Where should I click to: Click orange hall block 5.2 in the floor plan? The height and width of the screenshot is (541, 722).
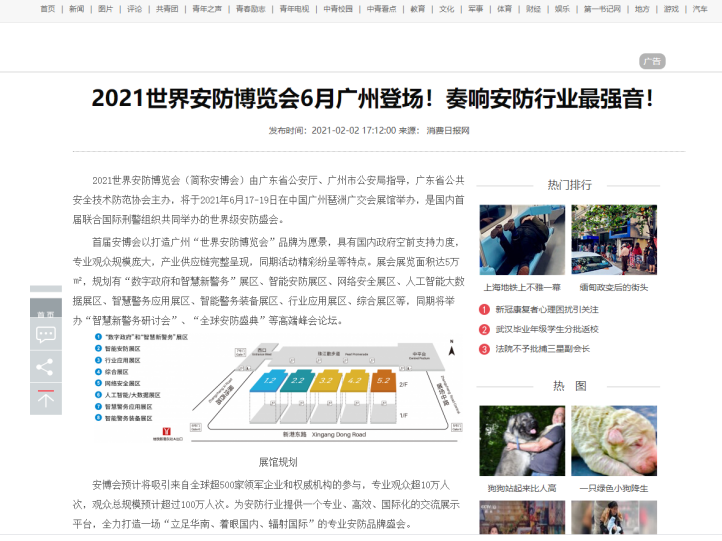383,381
